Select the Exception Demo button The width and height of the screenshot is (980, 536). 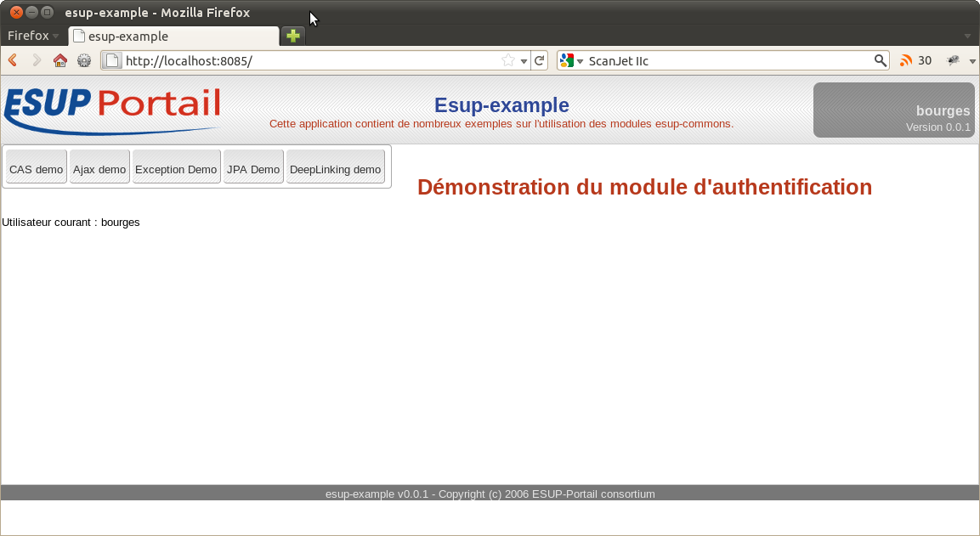click(x=176, y=169)
